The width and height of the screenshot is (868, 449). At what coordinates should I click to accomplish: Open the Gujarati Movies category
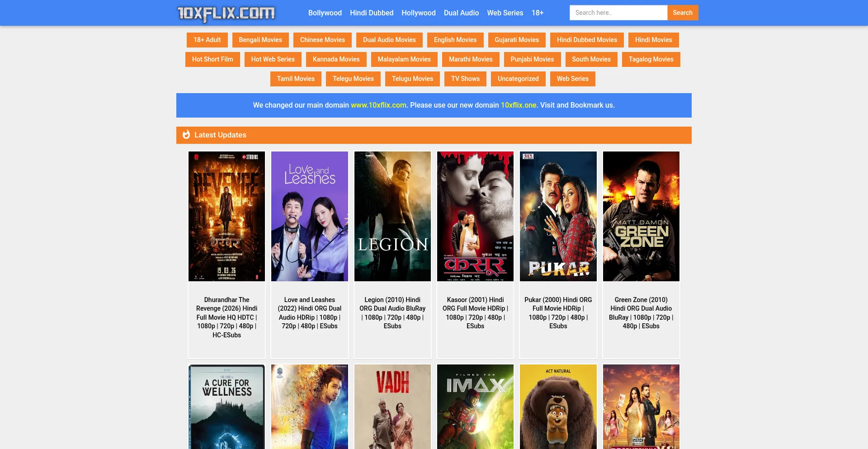tap(517, 40)
